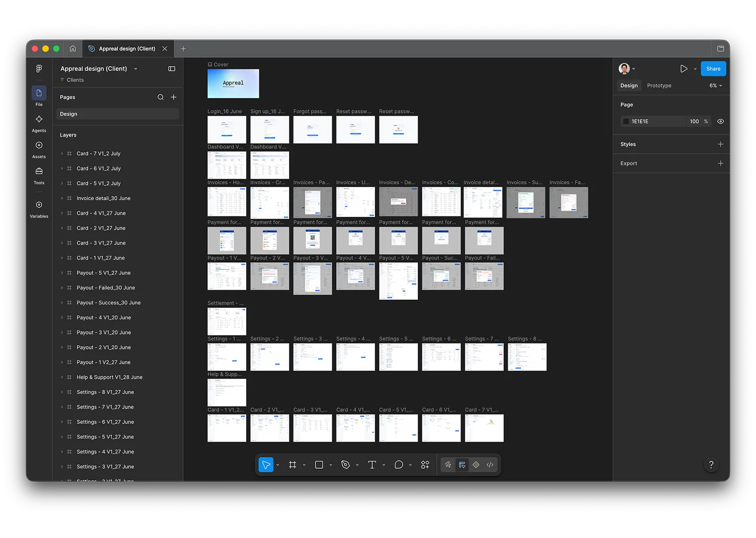The width and height of the screenshot is (756, 538).
Task: Click the Home icon in tab bar
Action: tap(73, 49)
